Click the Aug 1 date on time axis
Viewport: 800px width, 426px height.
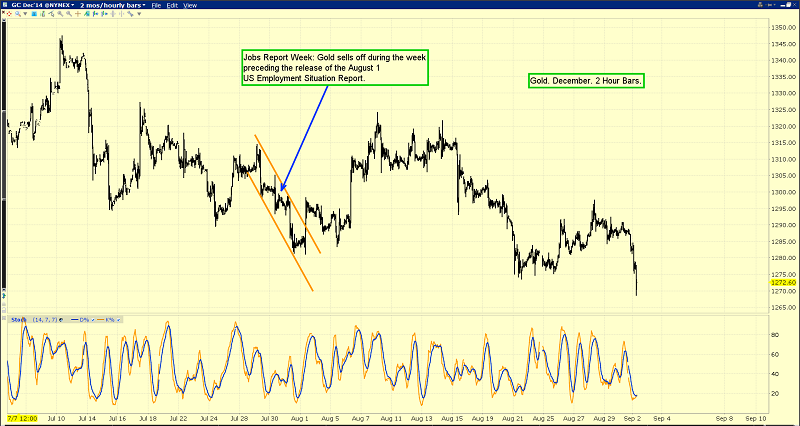coord(300,418)
